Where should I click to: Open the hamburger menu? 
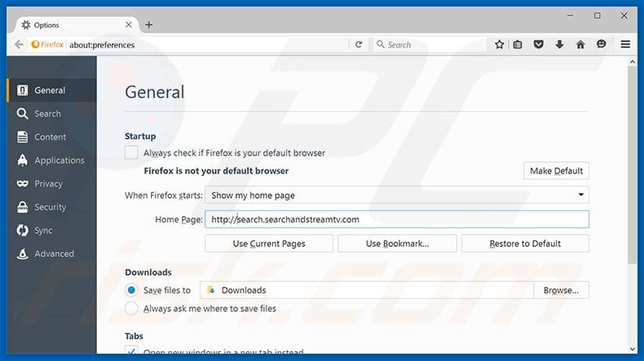[x=625, y=44]
